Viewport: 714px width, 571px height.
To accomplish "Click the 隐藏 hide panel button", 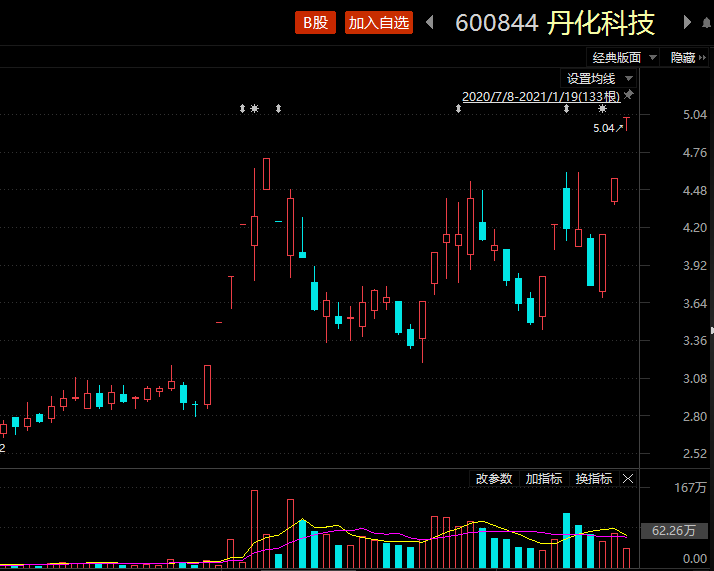I will coord(687,58).
